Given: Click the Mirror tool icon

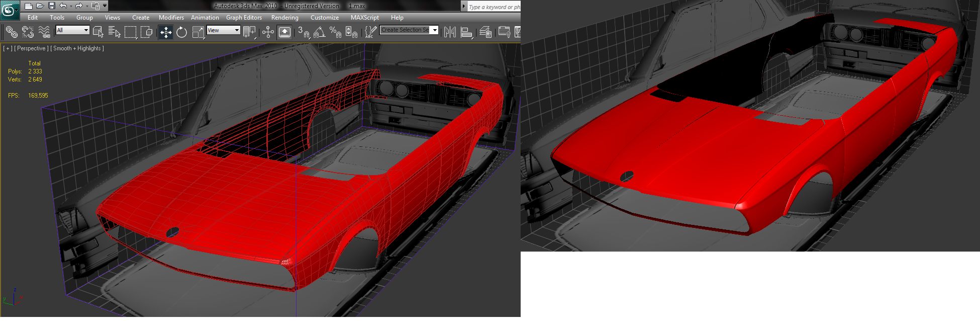Looking at the screenshot, I should (450, 32).
